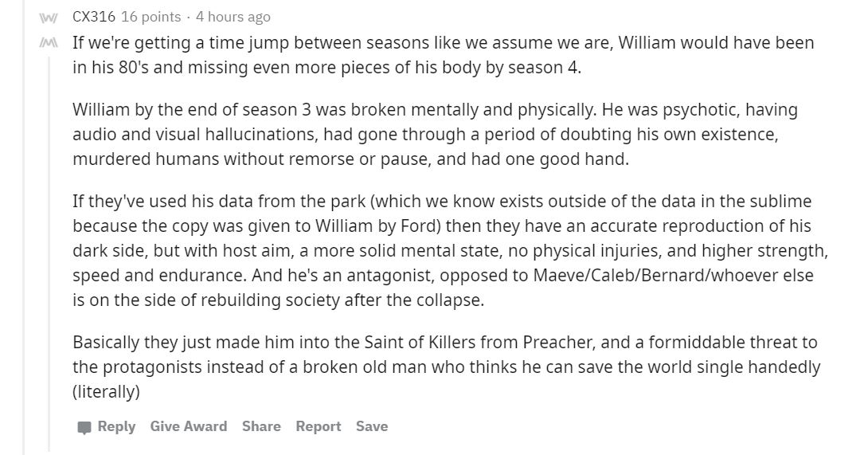Viewport: 868px width, 455px height.
Task: Open CX316's user profile
Action: tap(93, 17)
